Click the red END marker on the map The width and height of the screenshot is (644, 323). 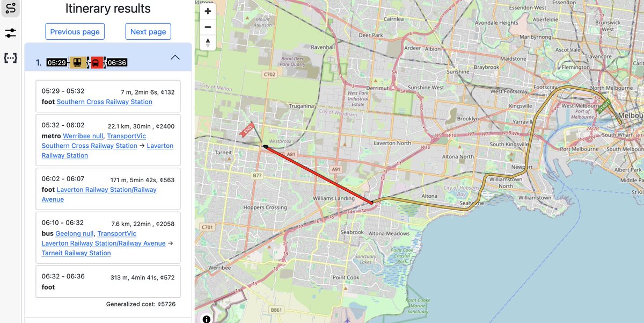click(x=248, y=131)
